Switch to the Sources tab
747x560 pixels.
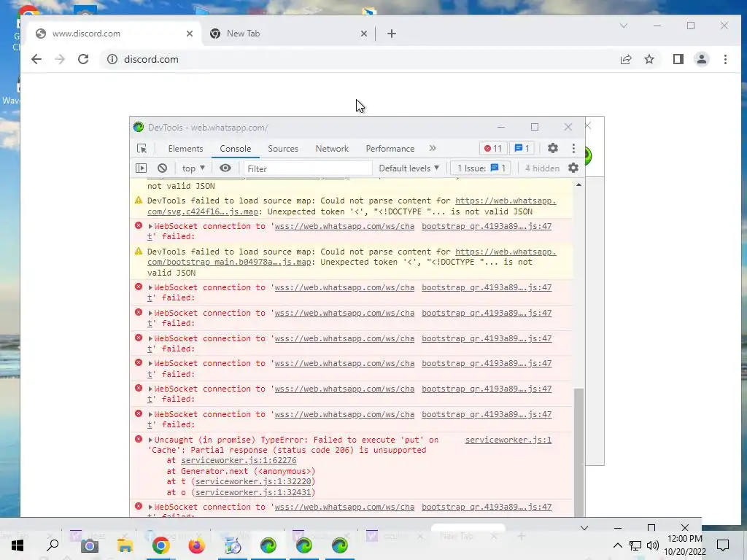(x=283, y=149)
